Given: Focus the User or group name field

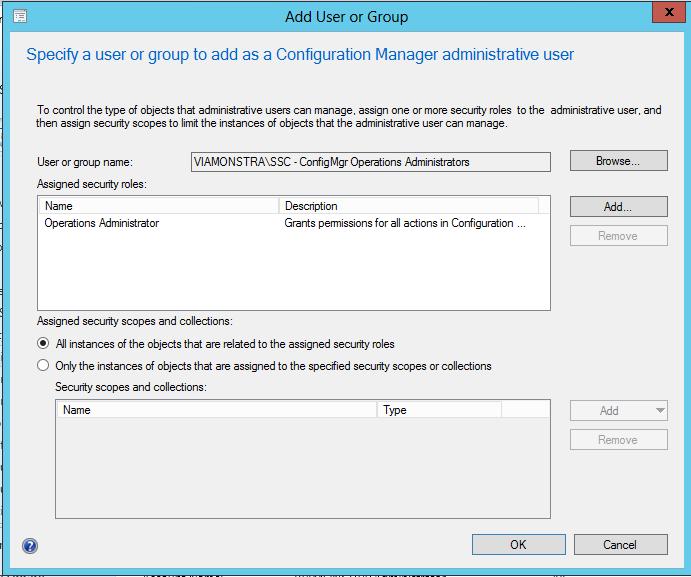Looking at the screenshot, I should pyautogui.click(x=371, y=162).
